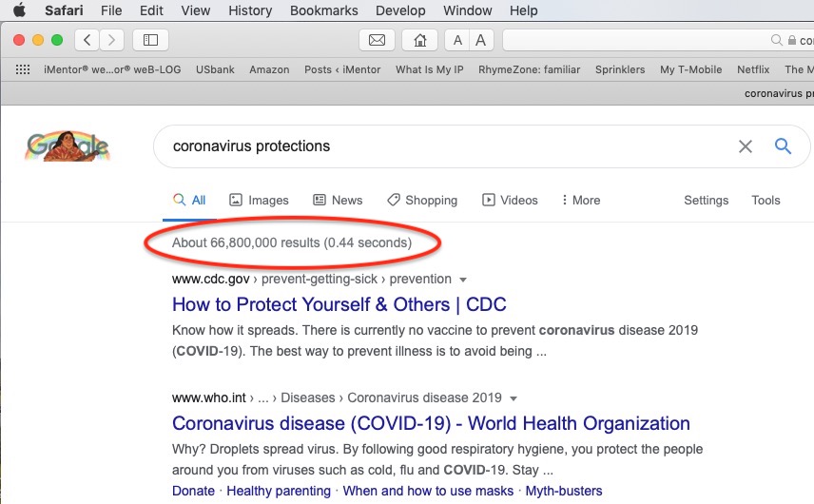
Task: Open the Posts ‹ iMentor bookmark
Action: (x=342, y=69)
